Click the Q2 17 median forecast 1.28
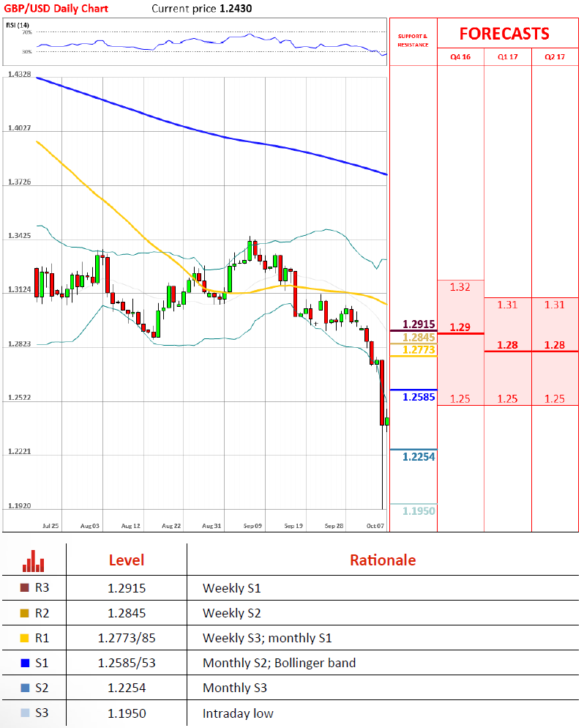584x728 pixels. tap(555, 346)
